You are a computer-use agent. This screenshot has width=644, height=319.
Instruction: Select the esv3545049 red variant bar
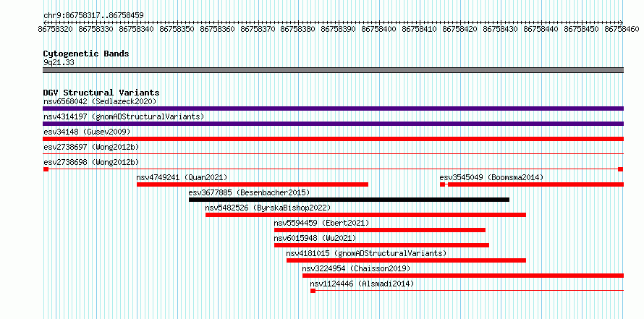click(x=532, y=184)
